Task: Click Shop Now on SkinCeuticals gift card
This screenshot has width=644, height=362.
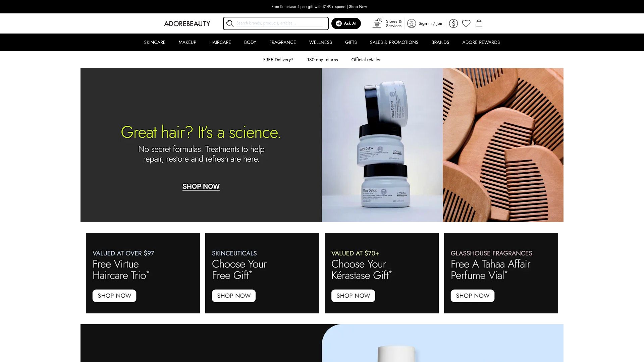Action: click(x=234, y=296)
